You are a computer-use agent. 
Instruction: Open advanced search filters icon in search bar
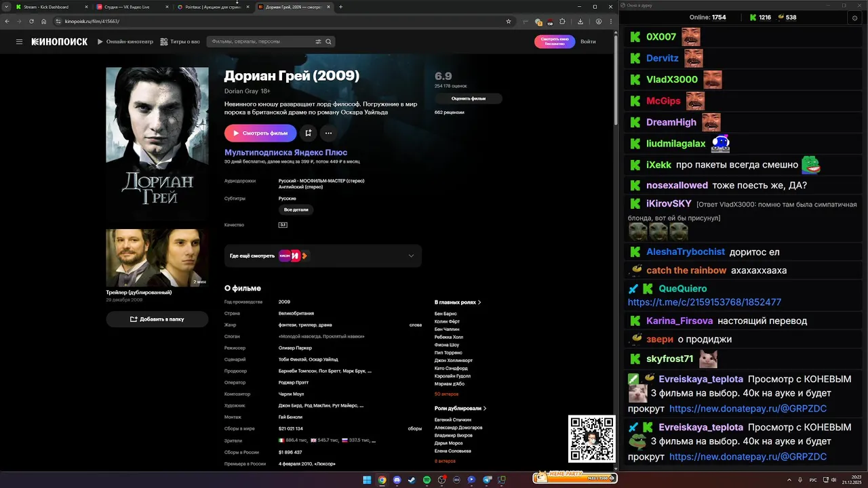[x=318, y=41]
